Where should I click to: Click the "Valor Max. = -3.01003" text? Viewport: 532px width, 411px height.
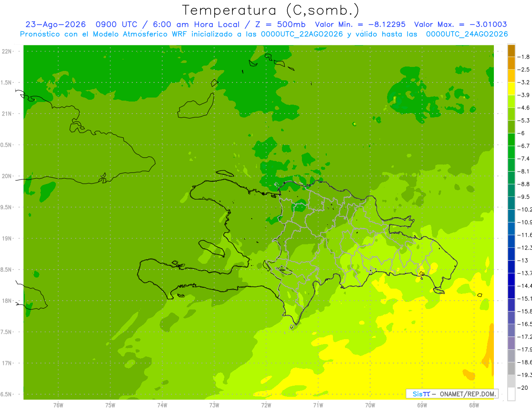[x=460, y=25]
